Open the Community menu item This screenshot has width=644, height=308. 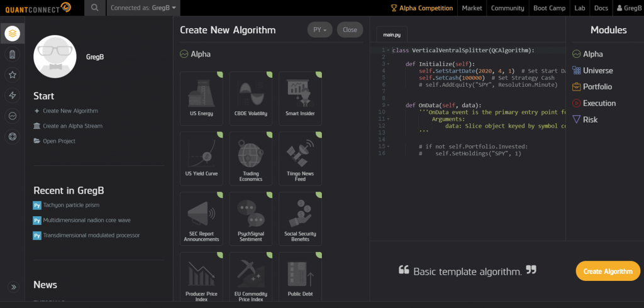[508, 8]
